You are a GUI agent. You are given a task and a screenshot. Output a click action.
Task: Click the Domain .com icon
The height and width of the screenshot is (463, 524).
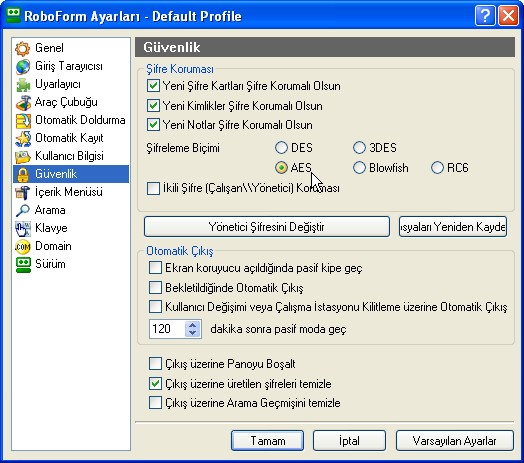click(23, 247)
